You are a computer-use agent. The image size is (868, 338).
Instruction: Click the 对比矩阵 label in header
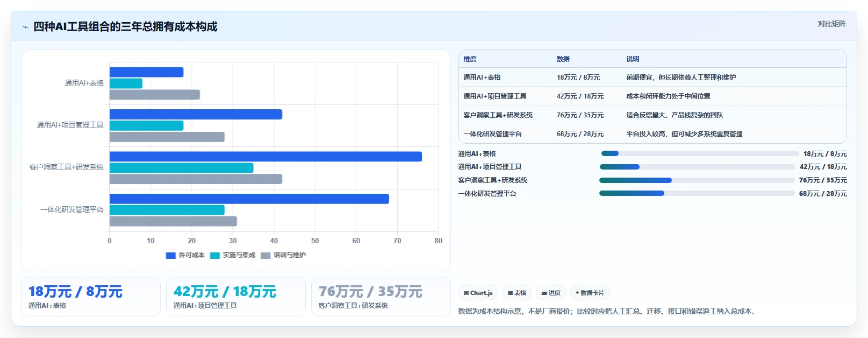pos(831,24)
